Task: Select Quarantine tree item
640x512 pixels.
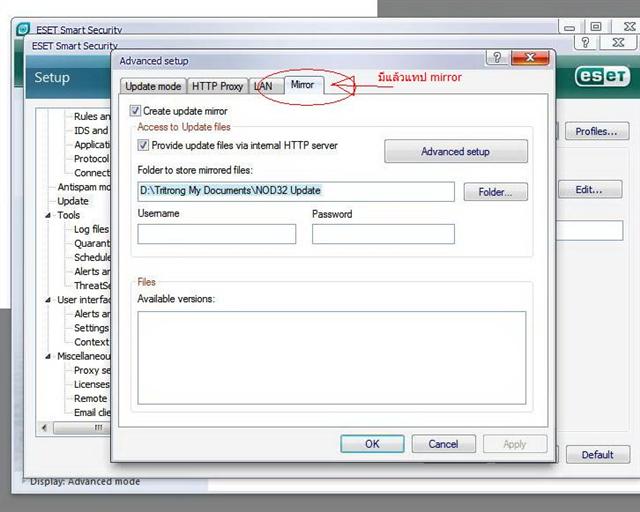Action: coord(92,243)
